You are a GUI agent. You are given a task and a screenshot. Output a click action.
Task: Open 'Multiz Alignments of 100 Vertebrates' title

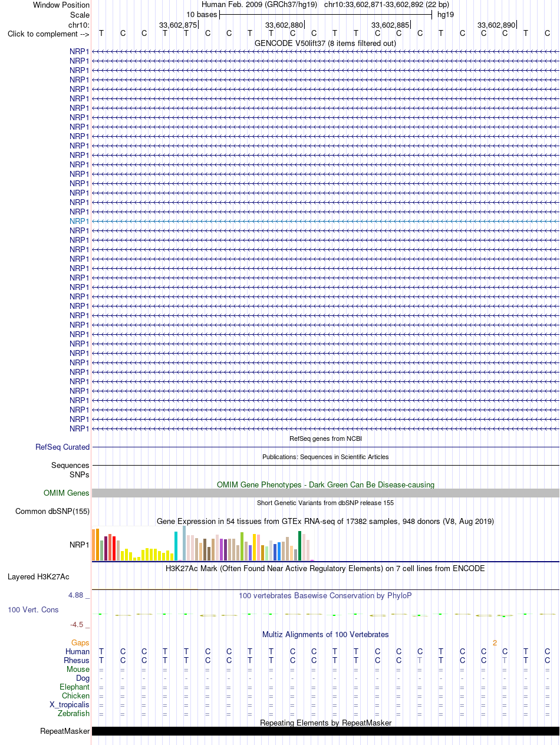(x=325, y=635)
